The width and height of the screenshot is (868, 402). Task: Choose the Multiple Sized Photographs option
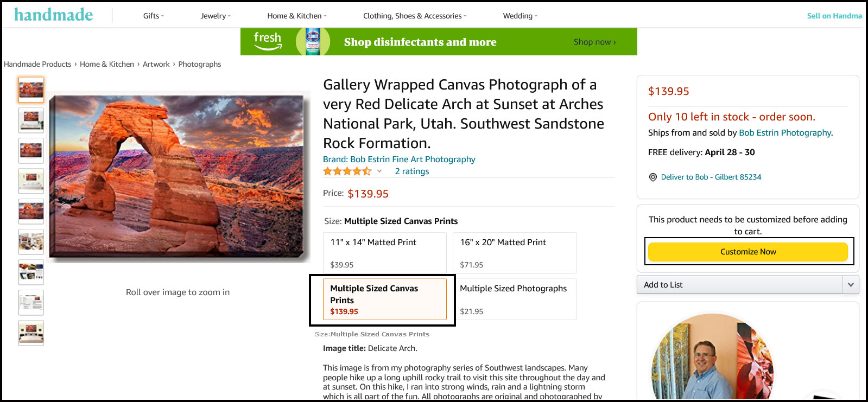pos(514,299)
